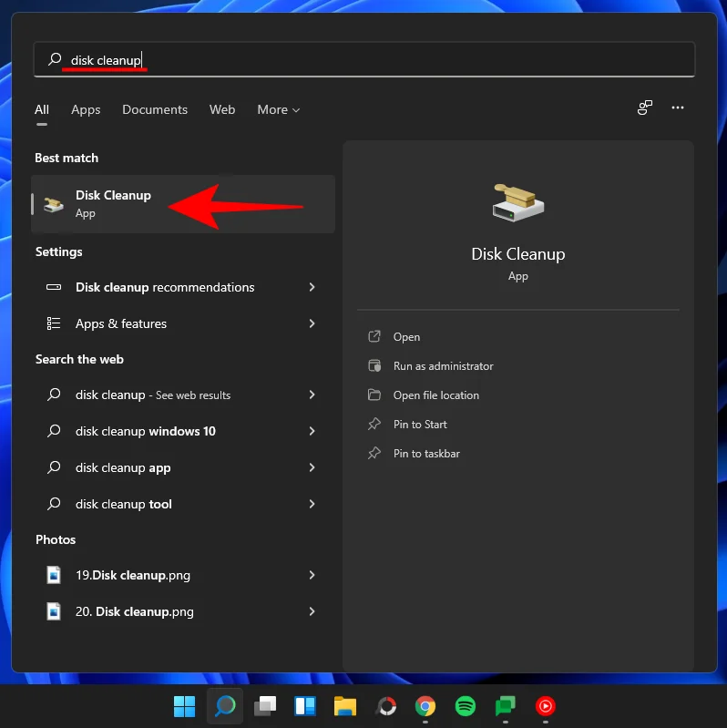Screen dimensions: 727x728
Task: Switch to the All filter tab
Action: (x=42, y=109)
